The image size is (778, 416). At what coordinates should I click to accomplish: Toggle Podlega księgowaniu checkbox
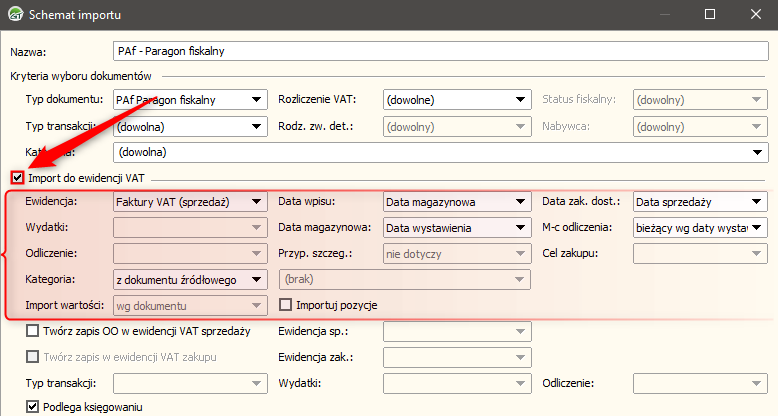pos(33,407)
